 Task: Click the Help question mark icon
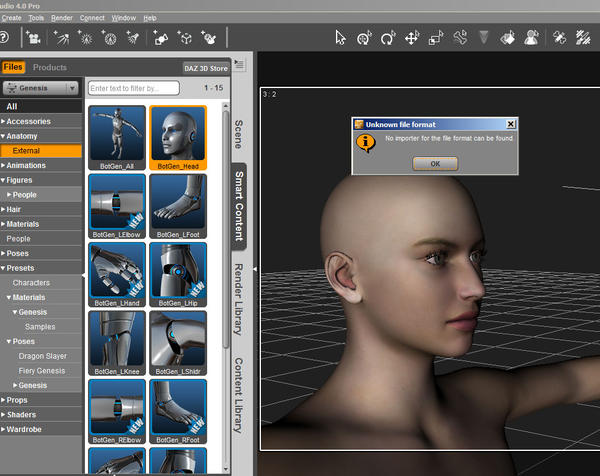tap(4, 38)
